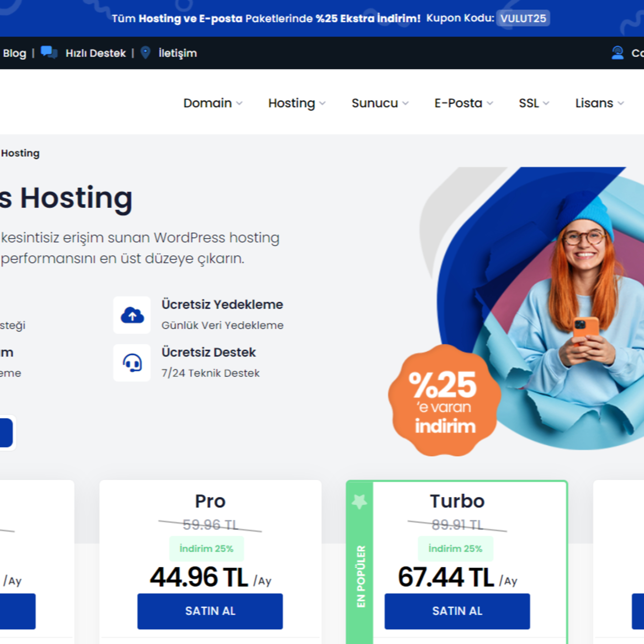
Task: Click the %25'e varan indirim orange badge
Action: [444, 400]
